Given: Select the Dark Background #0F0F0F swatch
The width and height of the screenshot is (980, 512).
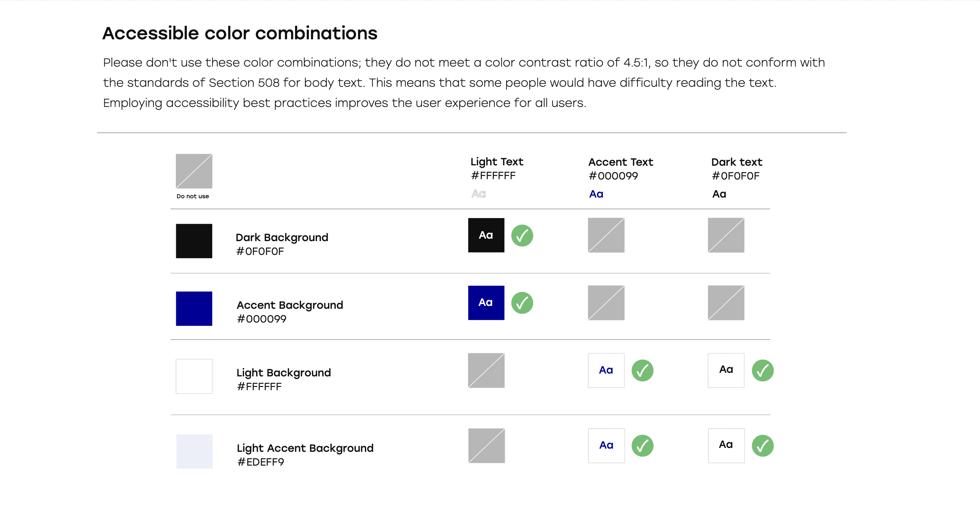Looking at the screenshot, I should pos(194,241).
